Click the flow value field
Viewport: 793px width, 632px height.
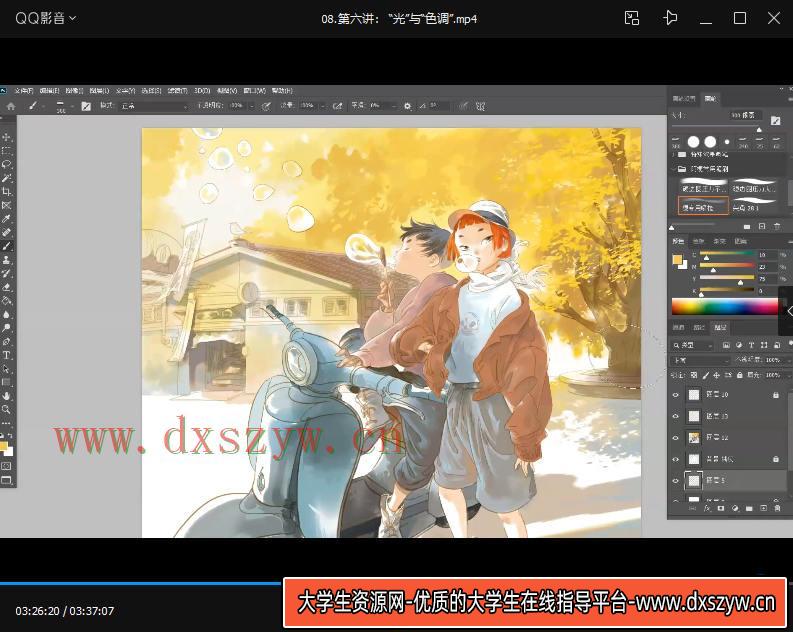pyautogui.click(x=307, y=106)
